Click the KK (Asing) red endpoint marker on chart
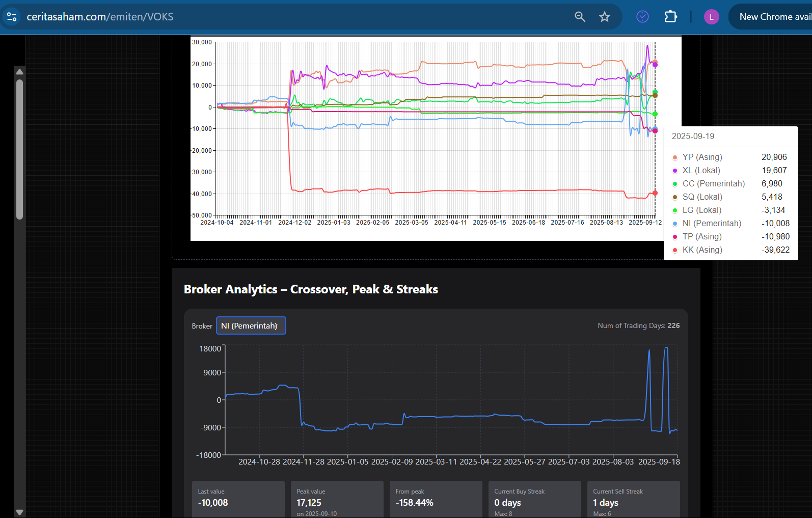The image size is (812, 518). click(x=655, y=193)
